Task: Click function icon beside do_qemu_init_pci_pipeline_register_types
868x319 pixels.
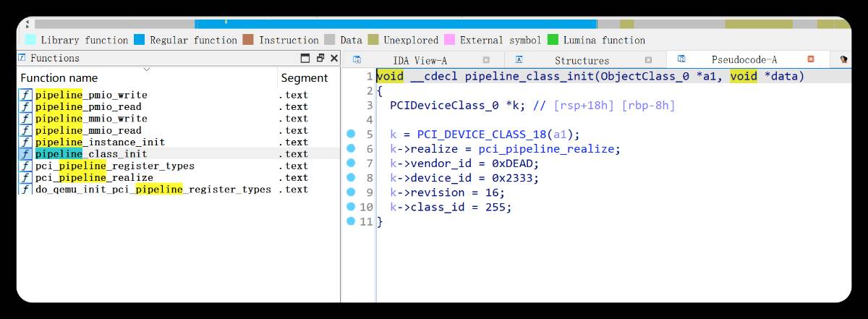Action: pos(25,190)
